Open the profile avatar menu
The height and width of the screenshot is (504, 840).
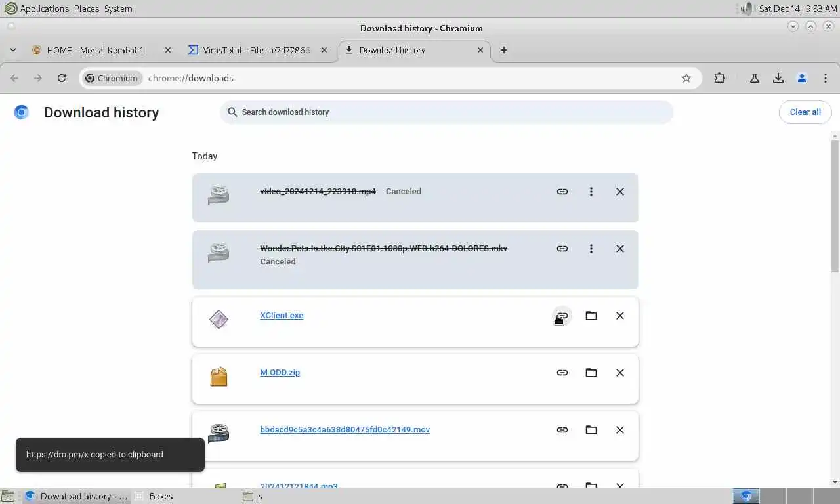point(802,78)
